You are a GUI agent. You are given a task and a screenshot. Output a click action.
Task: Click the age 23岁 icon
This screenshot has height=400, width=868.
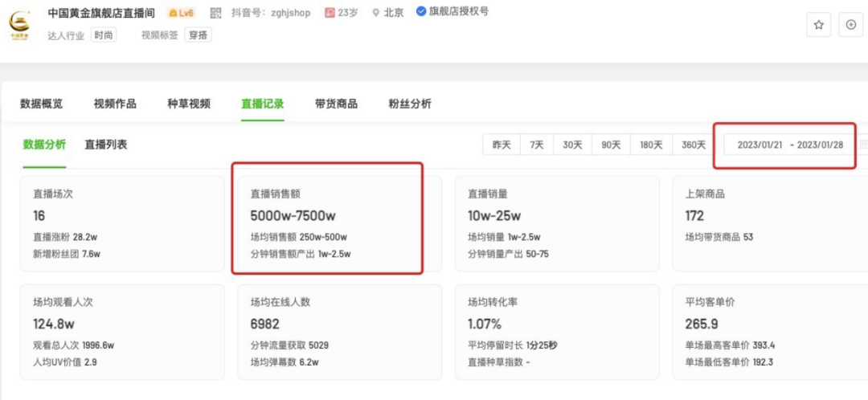click(330, 13)
